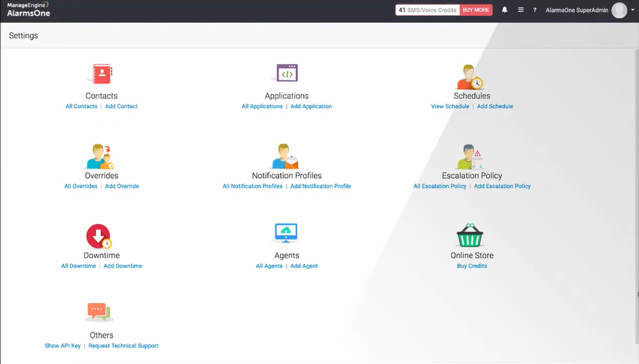
Task: Open the Others chat bubbles icon
Action: point(99,312)
